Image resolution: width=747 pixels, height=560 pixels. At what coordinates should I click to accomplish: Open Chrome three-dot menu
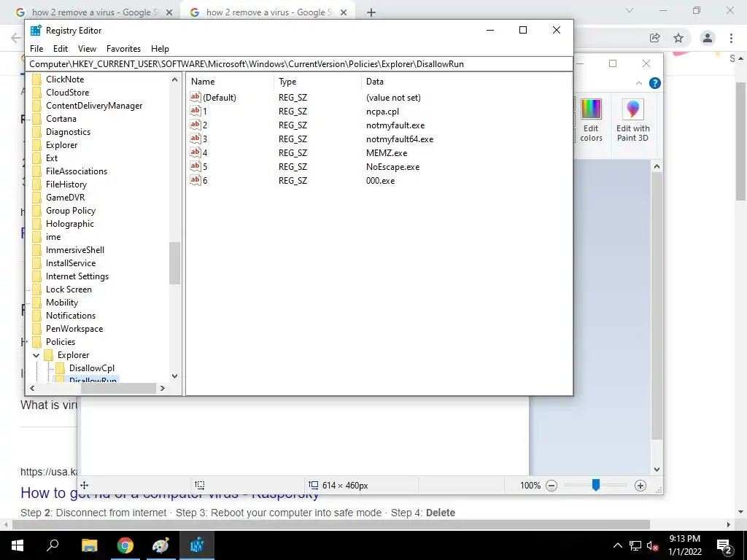pos(731,38)
